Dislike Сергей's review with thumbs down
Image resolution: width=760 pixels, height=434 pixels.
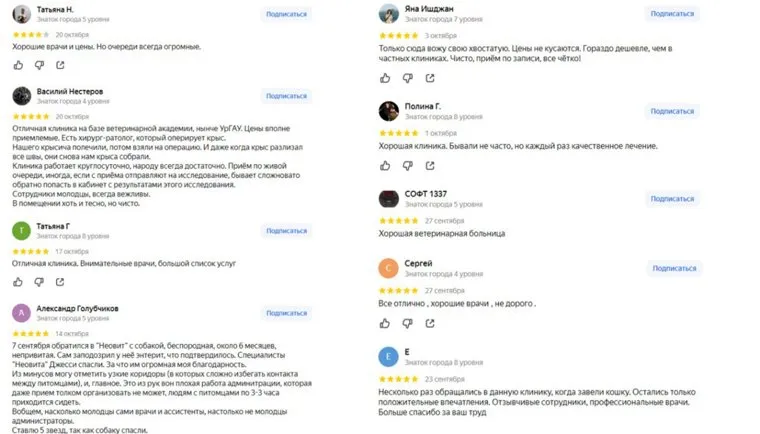click(409, 322)
